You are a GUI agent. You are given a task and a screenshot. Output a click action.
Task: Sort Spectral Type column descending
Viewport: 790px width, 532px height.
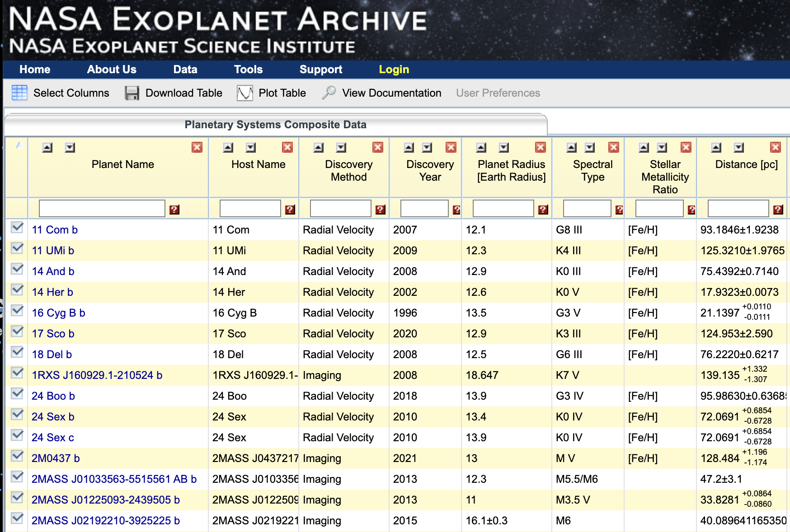590,147
